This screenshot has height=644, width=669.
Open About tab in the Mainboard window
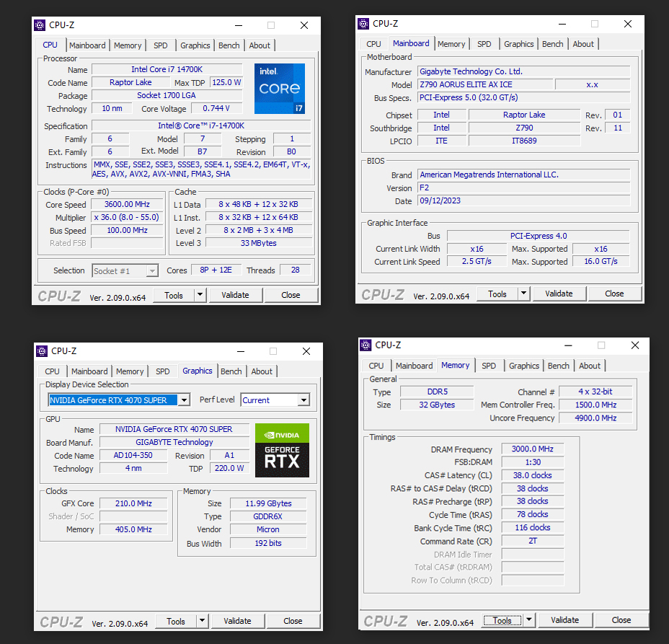pyautogui.click(x=582, y=44)
